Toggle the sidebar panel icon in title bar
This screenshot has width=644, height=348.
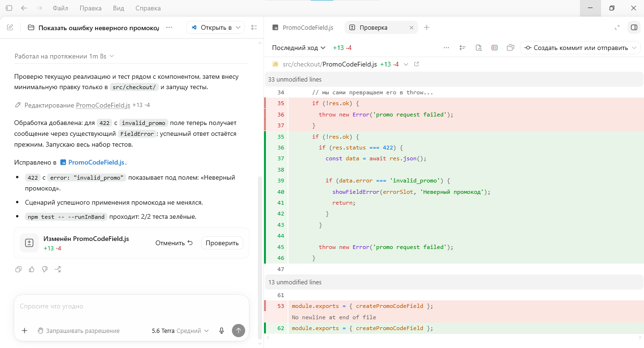(x=9, y=8)
